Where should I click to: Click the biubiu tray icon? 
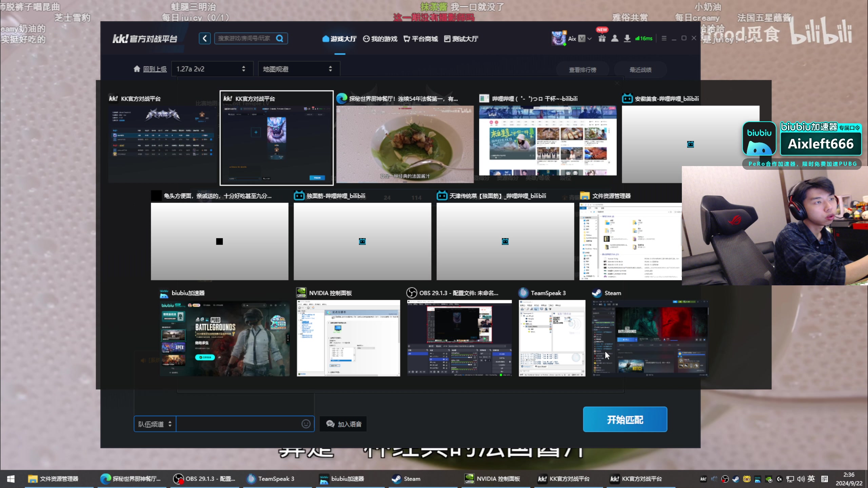[757, 479]
